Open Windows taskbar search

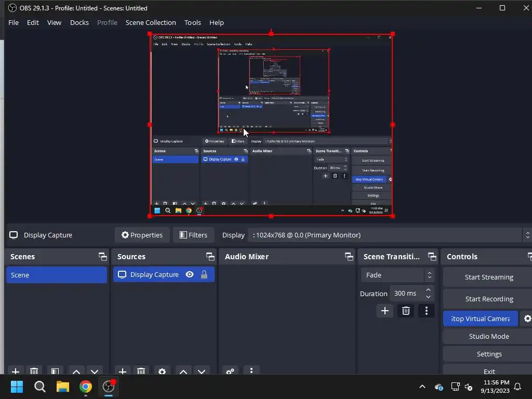39,387
